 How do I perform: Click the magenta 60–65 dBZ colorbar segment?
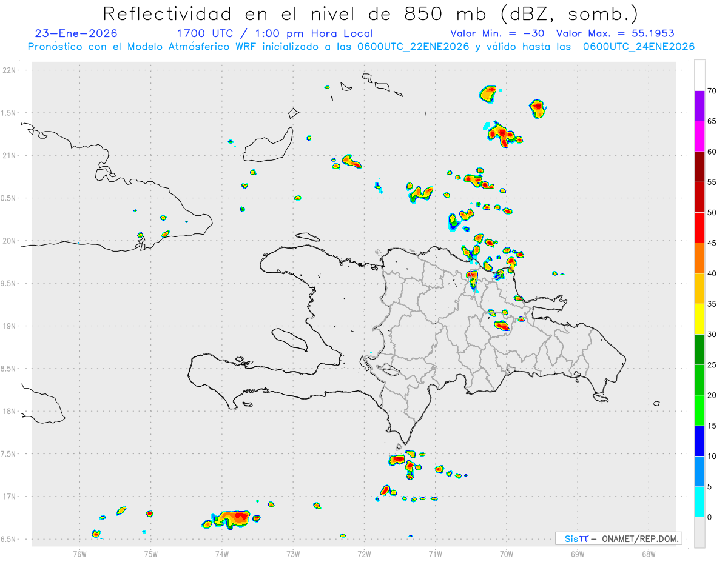[699, 136]
